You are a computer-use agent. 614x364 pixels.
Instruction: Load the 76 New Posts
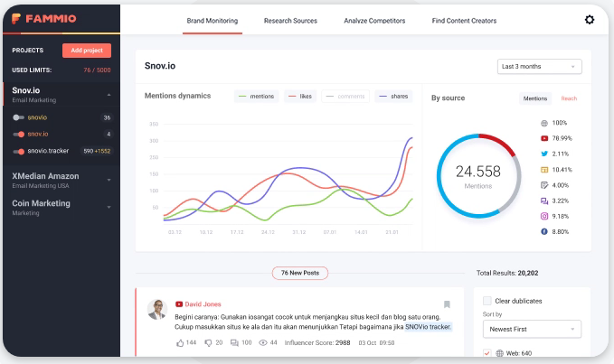click(x=300, y=273)
